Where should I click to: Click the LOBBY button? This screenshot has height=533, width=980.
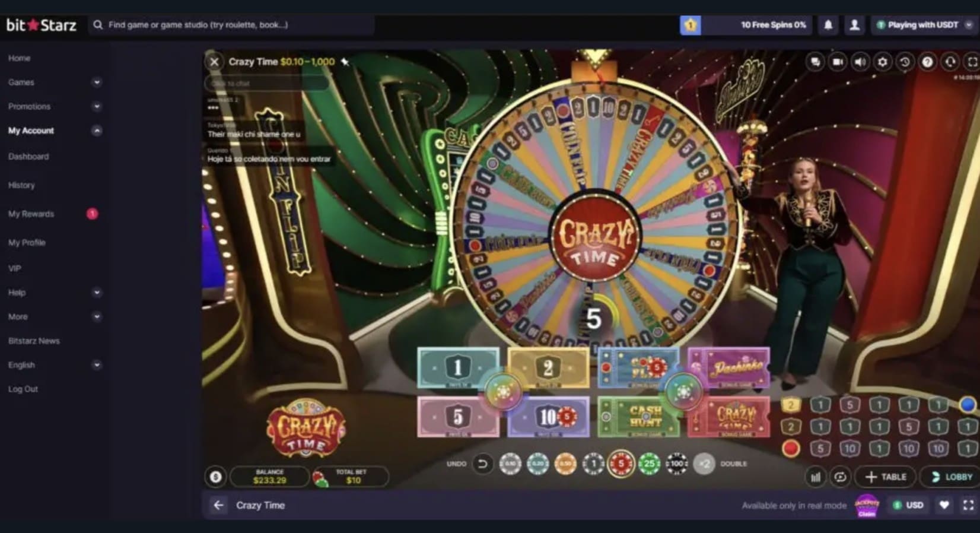tap(952, 477)
